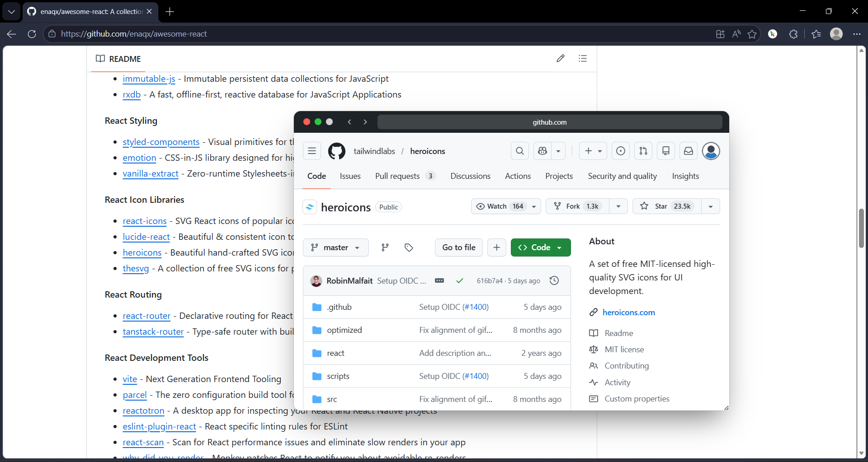Click the tags icon beside master
This screenshot has width=868, height=462.
click(x=409, y=247)
